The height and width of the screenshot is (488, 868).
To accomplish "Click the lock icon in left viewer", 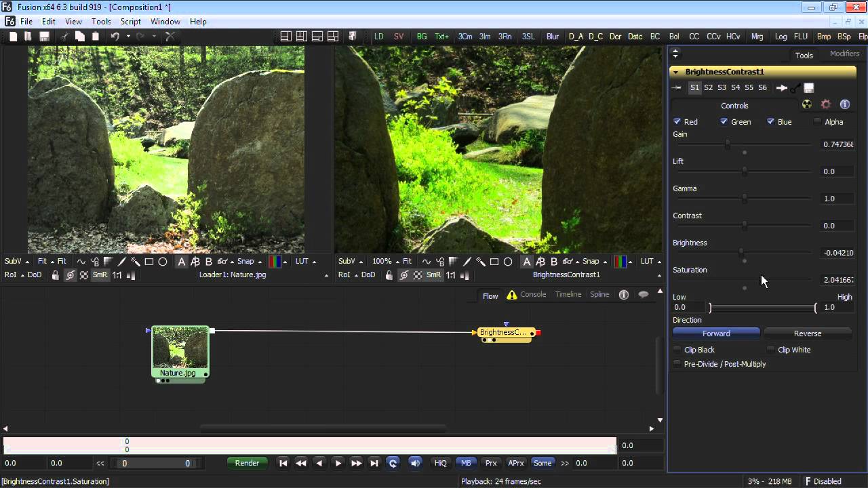I will 56,275.
